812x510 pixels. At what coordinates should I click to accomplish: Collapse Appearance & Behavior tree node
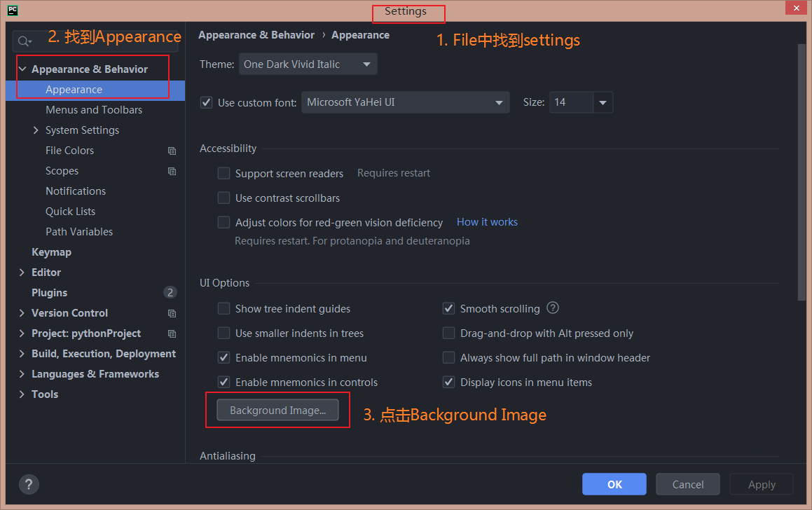(22, 69)
